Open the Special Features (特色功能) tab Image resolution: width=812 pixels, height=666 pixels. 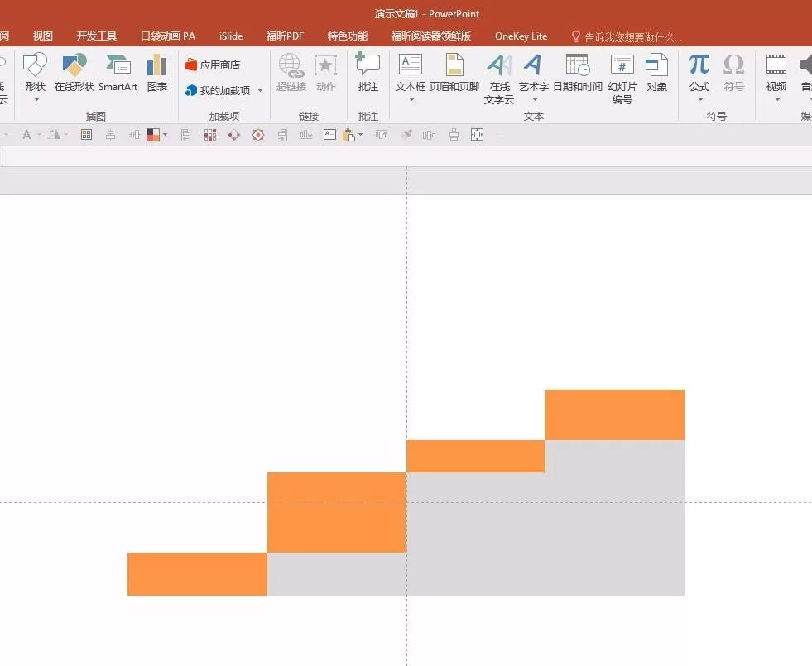click(x=348, y=36)
